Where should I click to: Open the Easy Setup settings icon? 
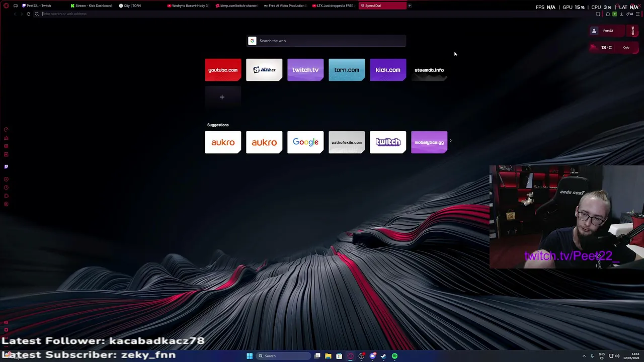click(637, 14)
